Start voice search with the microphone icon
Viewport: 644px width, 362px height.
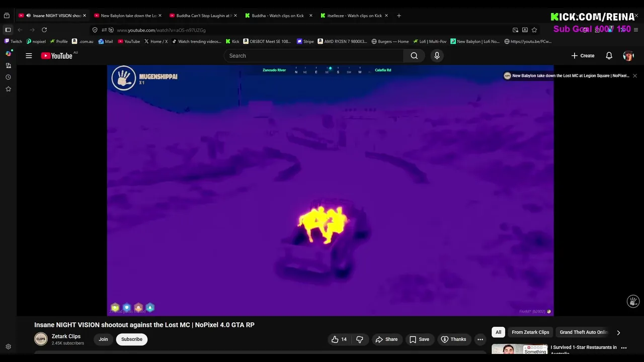pos(437,56)
